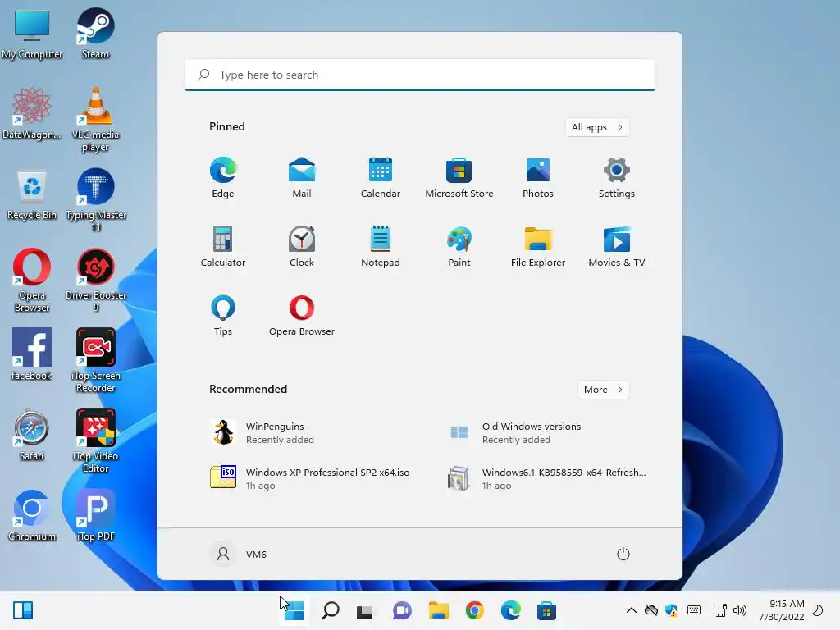Select the Chromium desktop shortcut
Viewport: 840px width, 630px height.
(x=32, y=515)
